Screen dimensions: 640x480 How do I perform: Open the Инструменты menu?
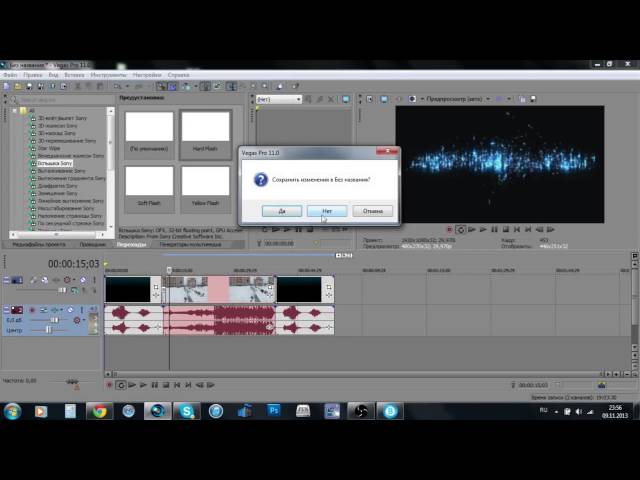(x=109, y=75)
